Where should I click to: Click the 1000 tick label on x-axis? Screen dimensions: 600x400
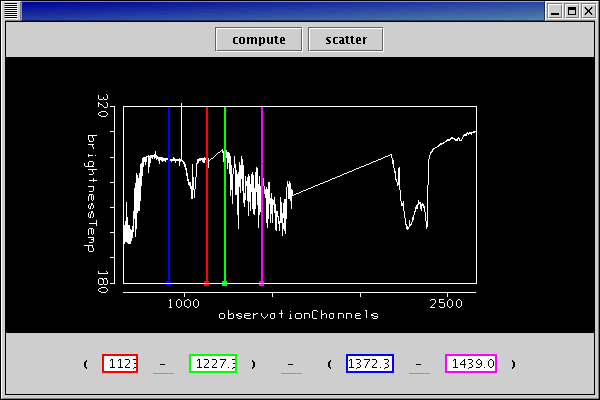184,304
